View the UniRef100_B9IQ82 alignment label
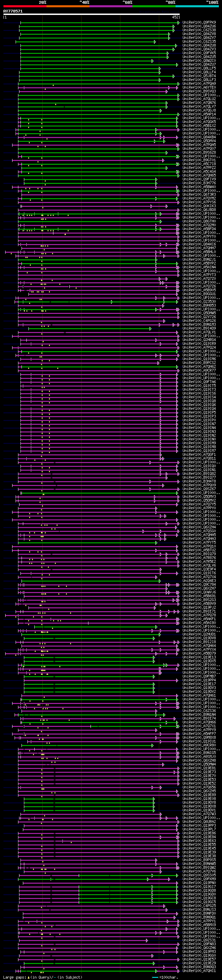The height and width of the screenshot is (980, 222). 199,473
